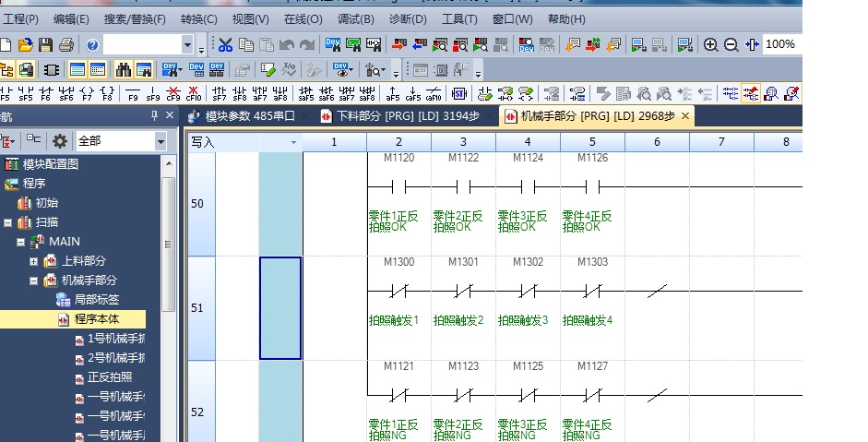Click the Help question mark icon
Image resolution: width=868 pixels, height=442 pixels.
click(x=92, y=44)
